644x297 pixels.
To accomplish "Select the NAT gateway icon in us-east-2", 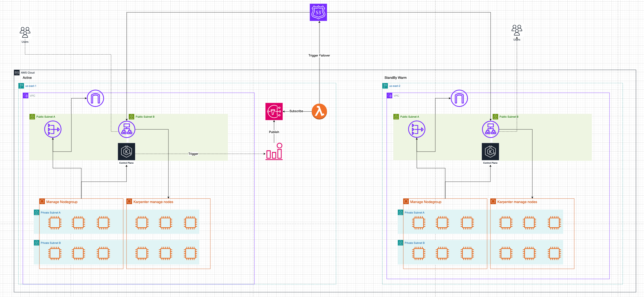I will [417, 129].
